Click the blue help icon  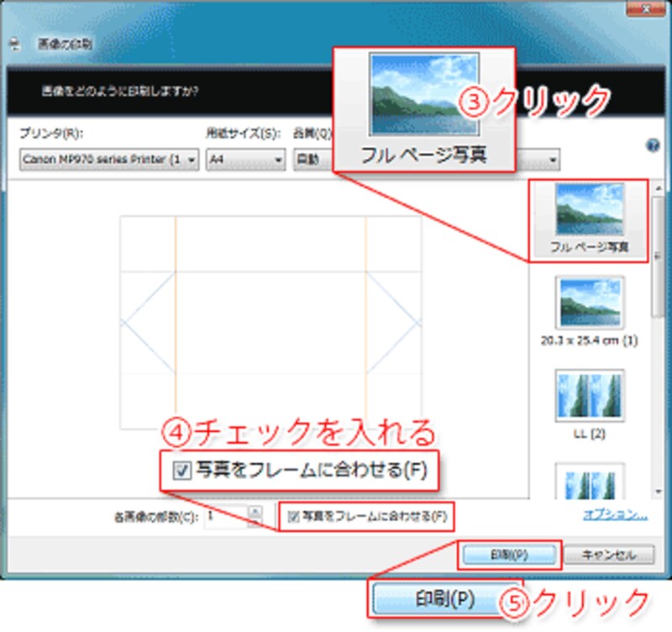click(x=653, y=145)
